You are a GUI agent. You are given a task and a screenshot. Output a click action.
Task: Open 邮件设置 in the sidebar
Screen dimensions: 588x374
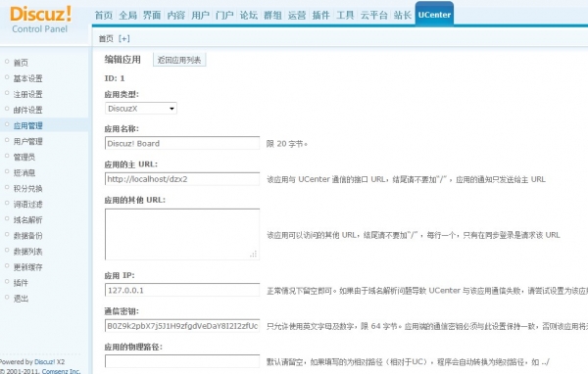coord(27,110)
